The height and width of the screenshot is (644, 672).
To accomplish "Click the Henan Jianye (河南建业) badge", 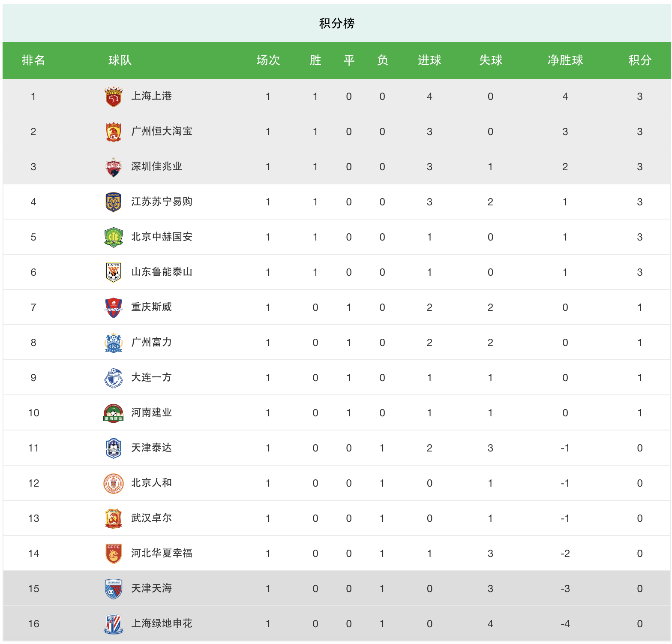I will (114, 413).
